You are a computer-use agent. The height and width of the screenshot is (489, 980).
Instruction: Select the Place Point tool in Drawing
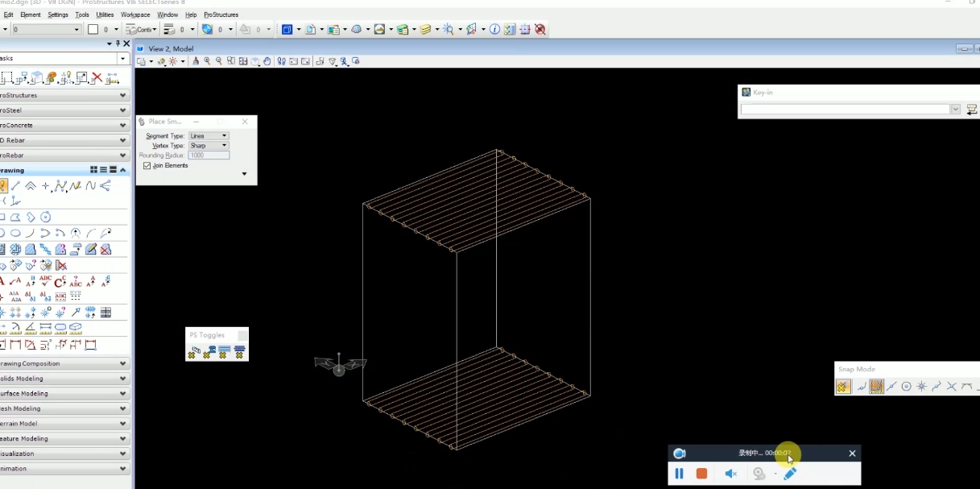coord(45,186)
